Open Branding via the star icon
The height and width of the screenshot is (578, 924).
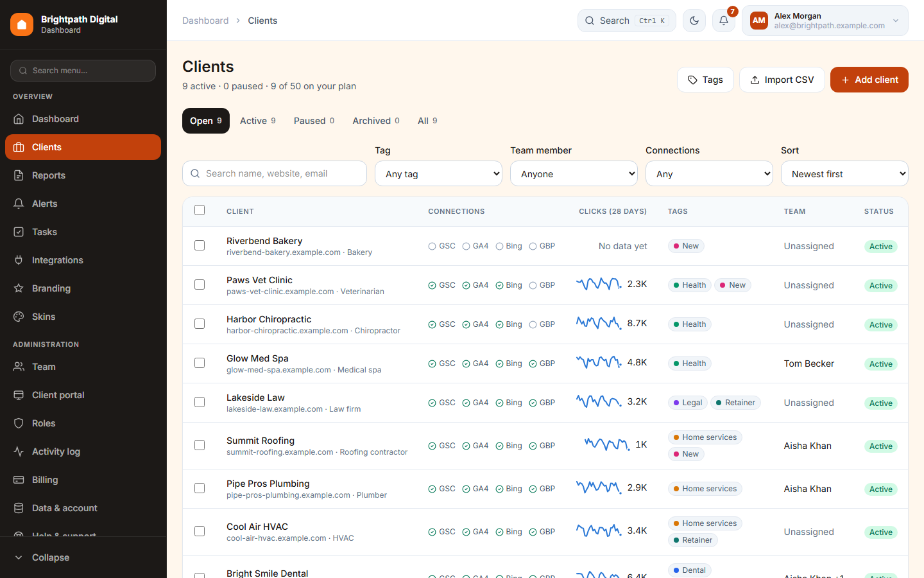[19, 288]
